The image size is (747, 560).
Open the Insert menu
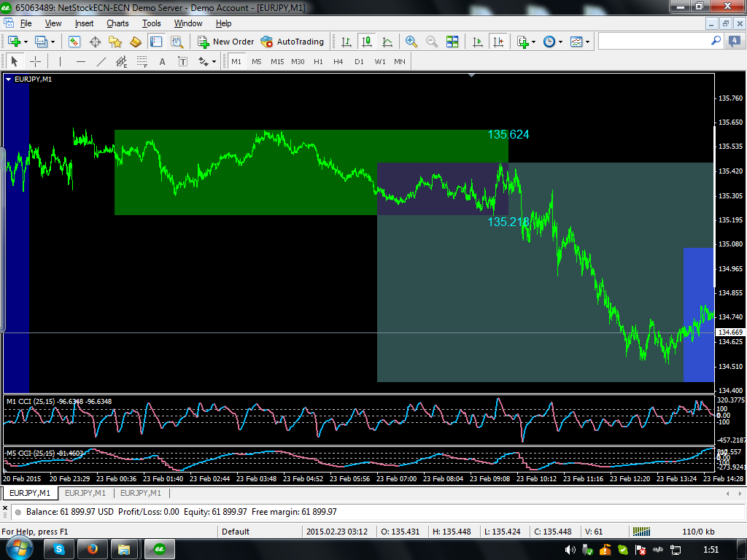[x=84, y=23]
